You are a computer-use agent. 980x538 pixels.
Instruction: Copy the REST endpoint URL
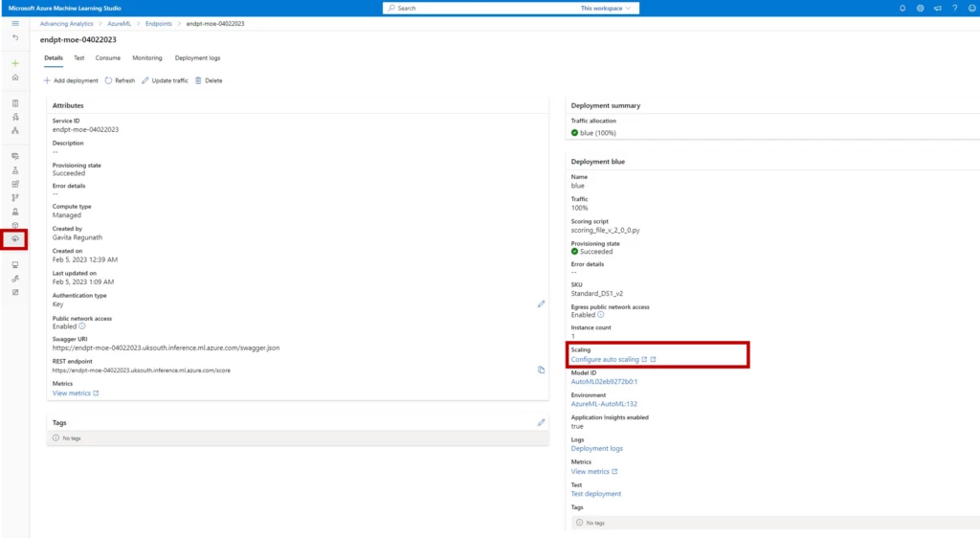pos(541,370)
